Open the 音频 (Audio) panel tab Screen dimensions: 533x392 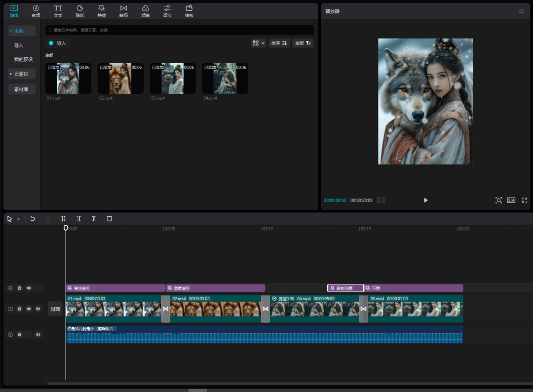click(36, 11)
